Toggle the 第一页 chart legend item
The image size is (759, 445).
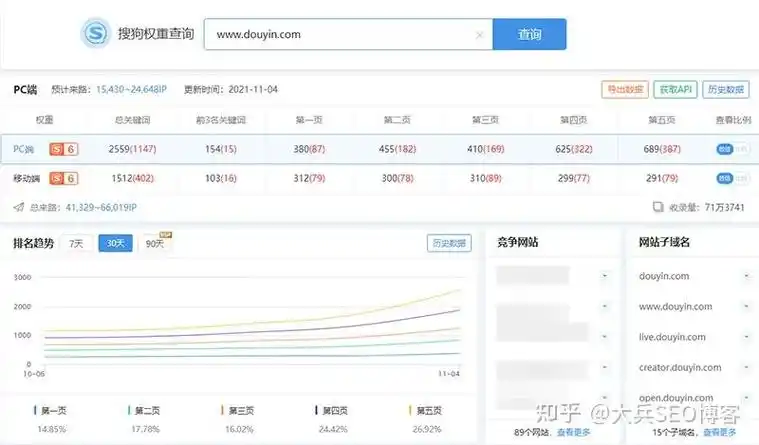click(50, 411)
